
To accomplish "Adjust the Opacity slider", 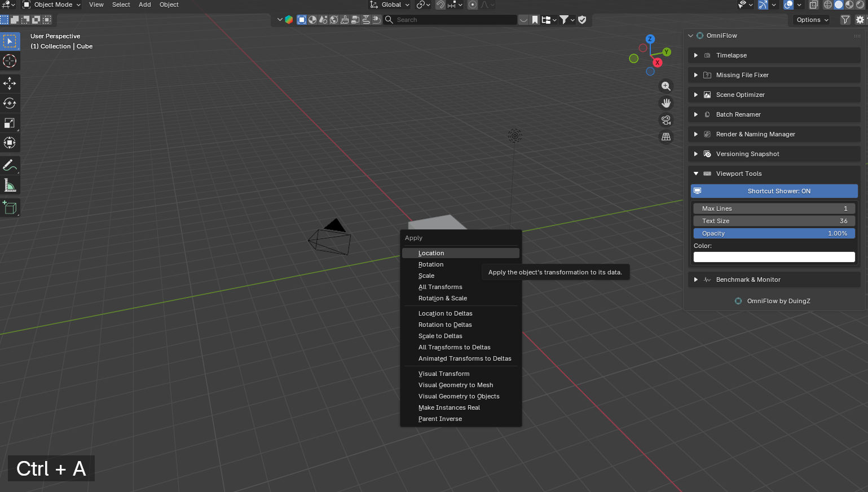I will [x=774, y=233].
